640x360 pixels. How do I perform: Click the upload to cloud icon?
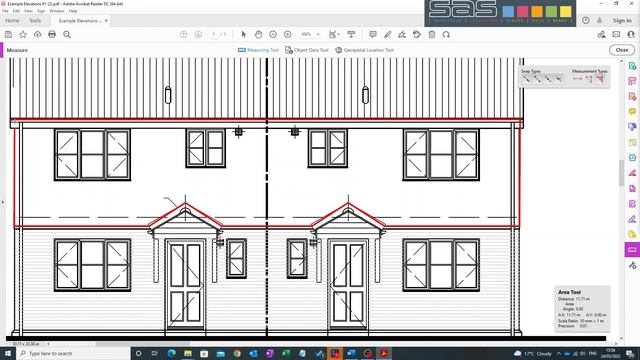(38, 35)
